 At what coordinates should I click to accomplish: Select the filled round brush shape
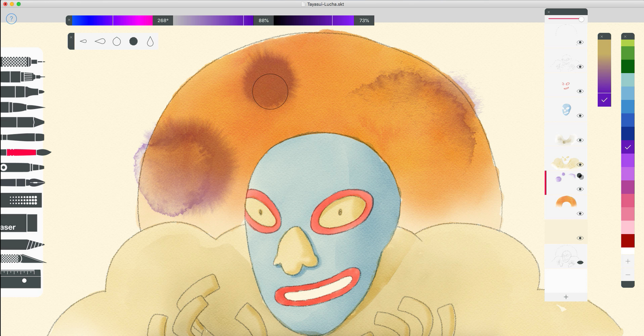tap(134, 41)
